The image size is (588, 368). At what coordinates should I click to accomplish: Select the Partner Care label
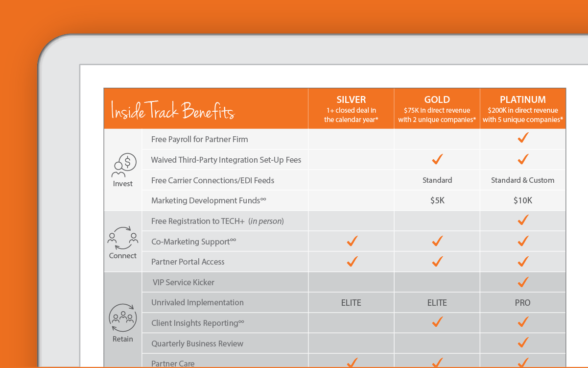click(x=173, y=364)
